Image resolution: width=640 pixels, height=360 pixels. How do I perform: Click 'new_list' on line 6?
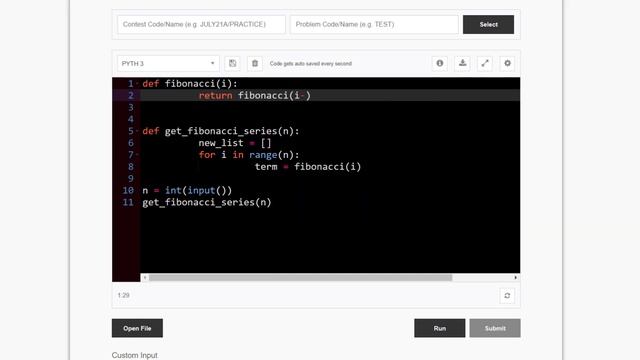click(221, 143)
